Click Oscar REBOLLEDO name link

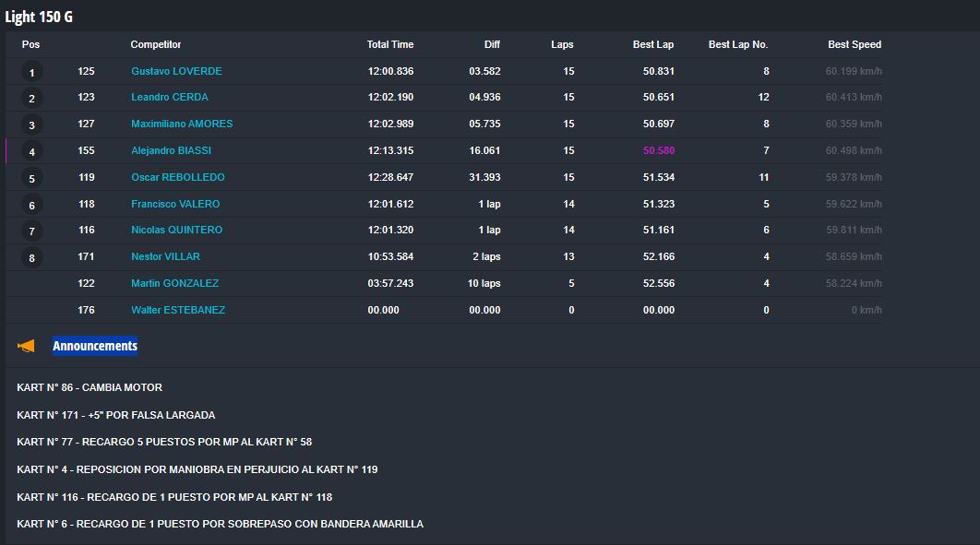tap(178, 177)
